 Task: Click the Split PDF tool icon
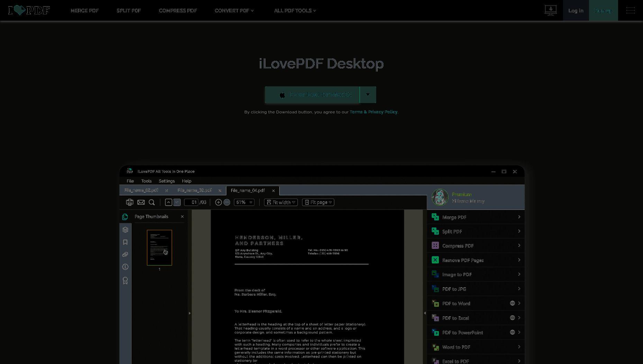435,232
